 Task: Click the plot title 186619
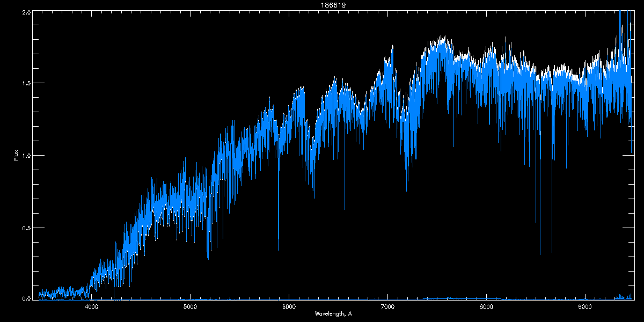[321, 5]
